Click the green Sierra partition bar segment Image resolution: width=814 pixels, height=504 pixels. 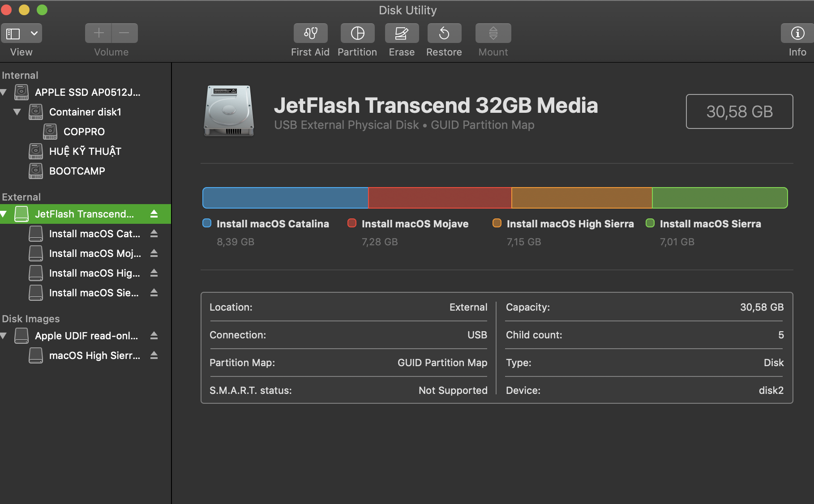[x=720, y=198]
